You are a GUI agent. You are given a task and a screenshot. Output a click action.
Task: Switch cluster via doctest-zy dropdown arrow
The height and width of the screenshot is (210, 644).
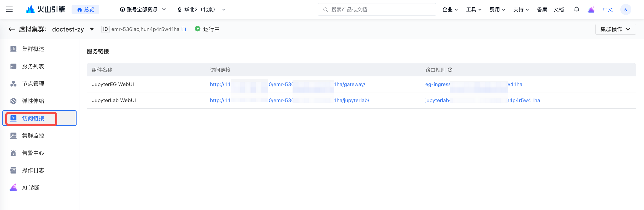[x=92, y=29]
